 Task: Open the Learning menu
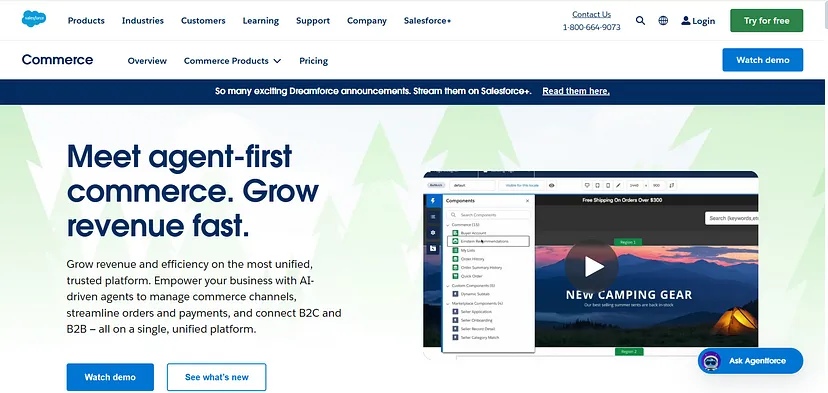coord(261,21)
